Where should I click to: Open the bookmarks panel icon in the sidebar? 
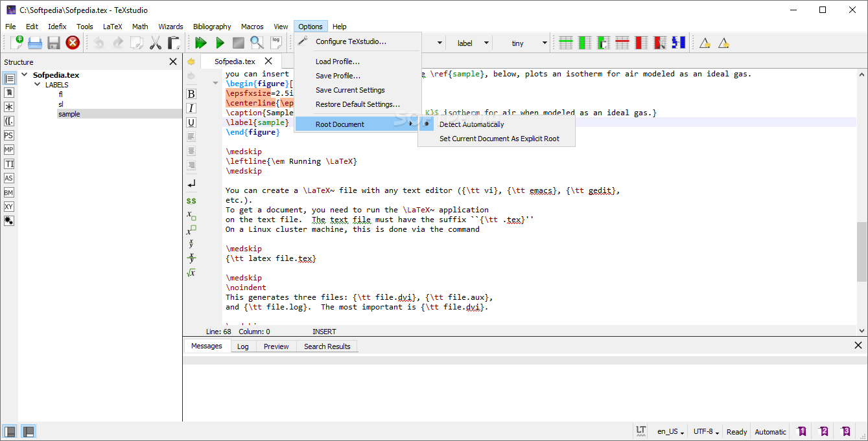point(9,93)
